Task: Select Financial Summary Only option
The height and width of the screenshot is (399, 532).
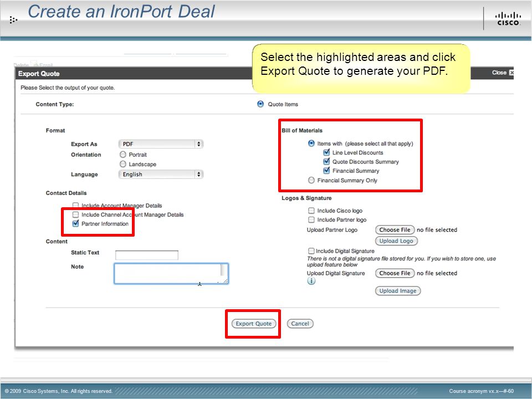Action: coord(311,180)
